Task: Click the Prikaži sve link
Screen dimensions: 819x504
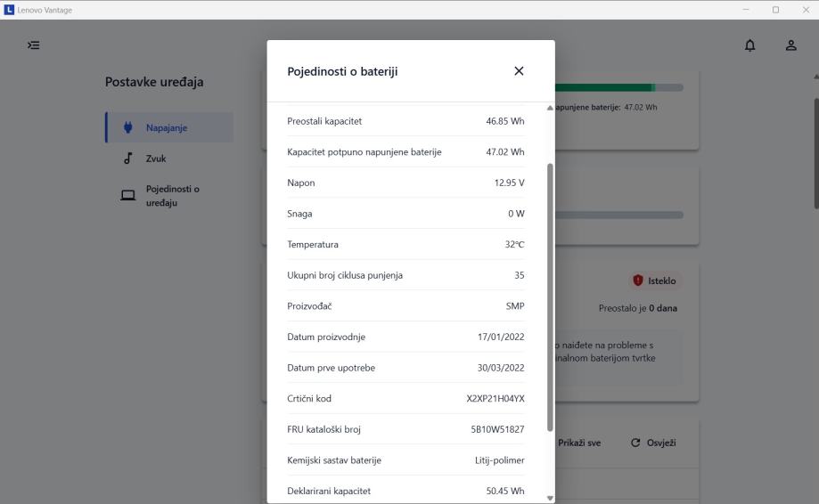Action: tap(579, 443)
